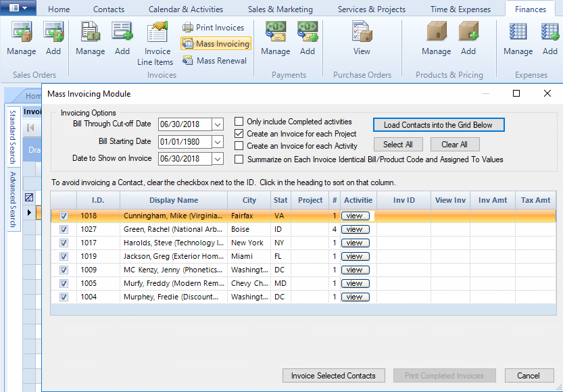The width and height of the screenshot is (563, 392).
Task: View activities for Murphey, Fredie
Action: click(355, 297)
